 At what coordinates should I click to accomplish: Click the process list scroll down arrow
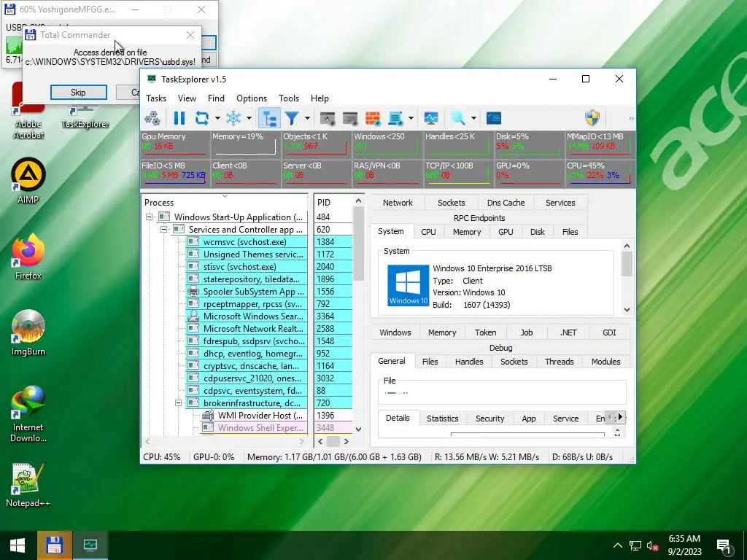click(x=358, y=429)
